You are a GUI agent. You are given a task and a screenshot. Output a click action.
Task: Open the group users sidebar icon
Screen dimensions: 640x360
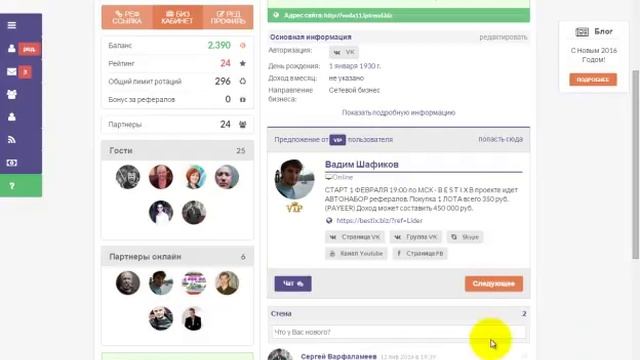click(x=12, y=94)
